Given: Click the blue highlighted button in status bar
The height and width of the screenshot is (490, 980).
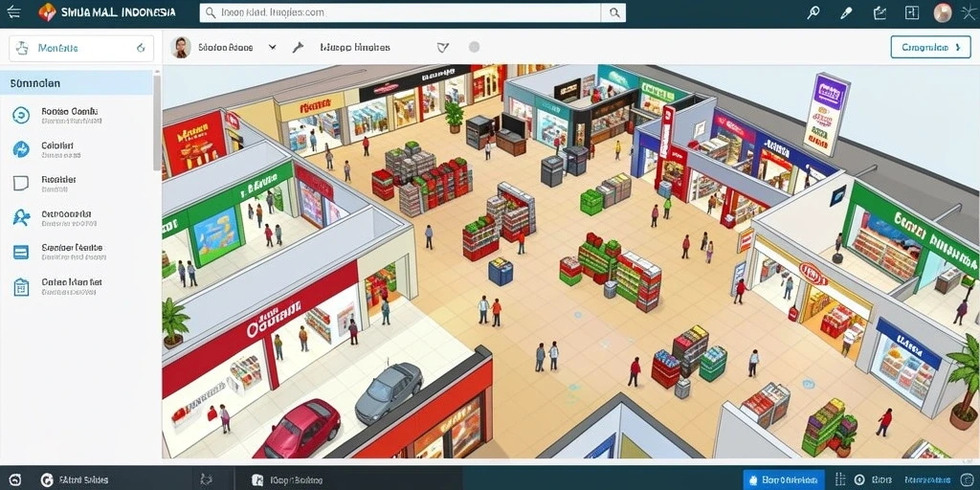Looking at the screenshot, I should tap(784, 480).
